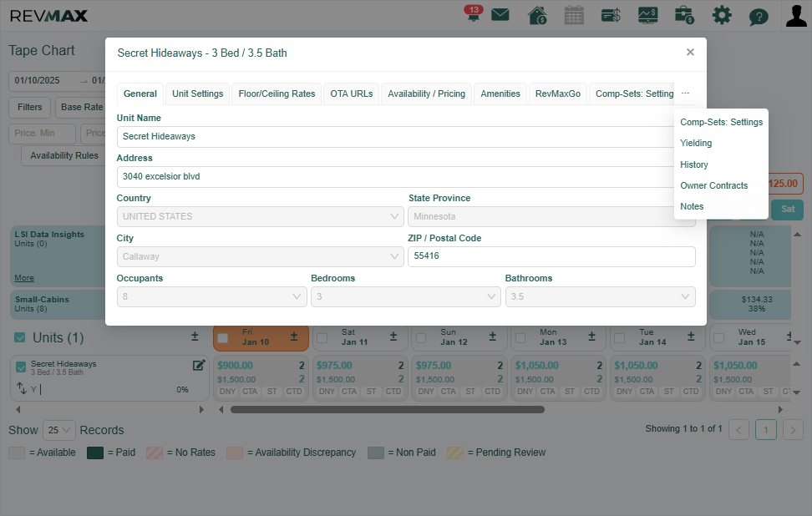Open the house with dollar icon
Image resolution: width=812 pixels, height=516 pixels.
pos(537,15)
